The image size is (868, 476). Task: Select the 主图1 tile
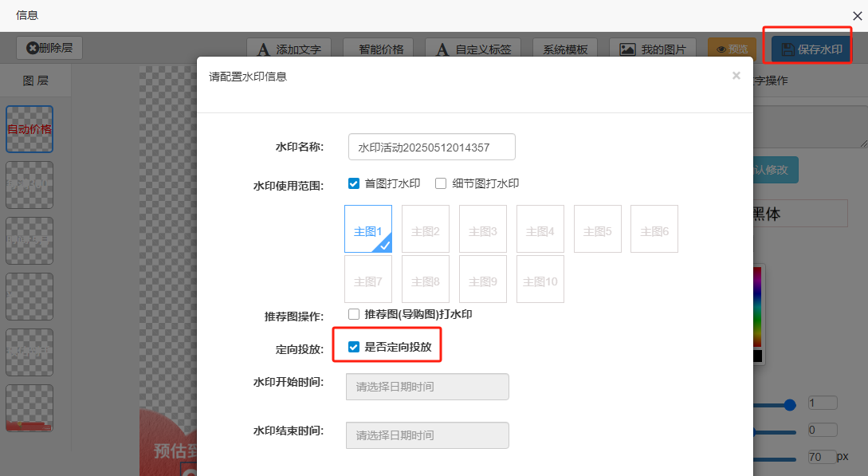[368, 230]
